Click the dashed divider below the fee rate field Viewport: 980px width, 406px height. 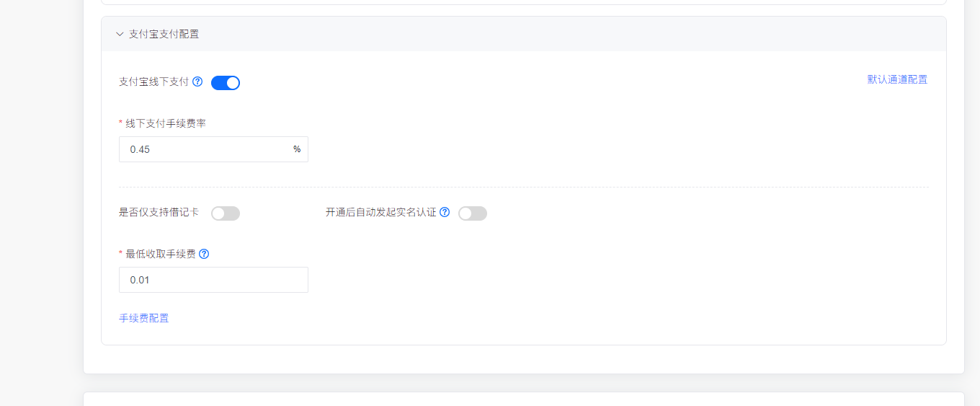tap(523, 187)
